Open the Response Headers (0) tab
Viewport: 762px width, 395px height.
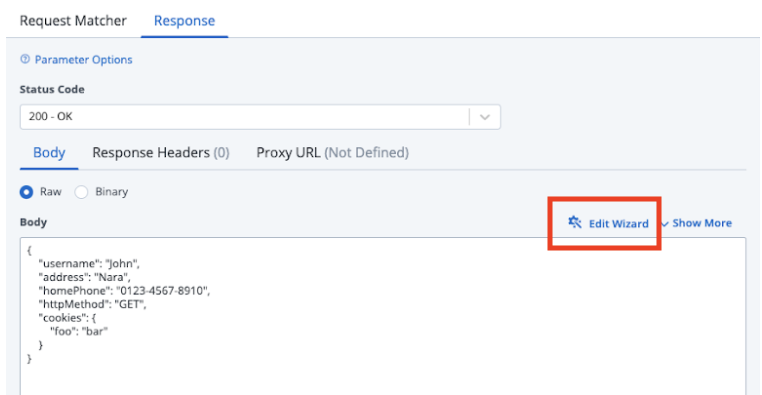click(160, 153)
